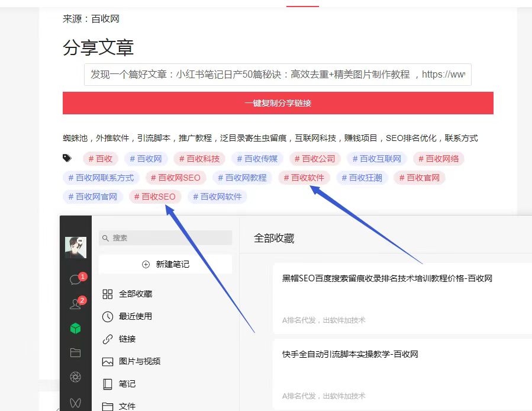Click the 一键复制分享链接 red button
Viewport: 532px width, 411px height.
tap(278, 103)
